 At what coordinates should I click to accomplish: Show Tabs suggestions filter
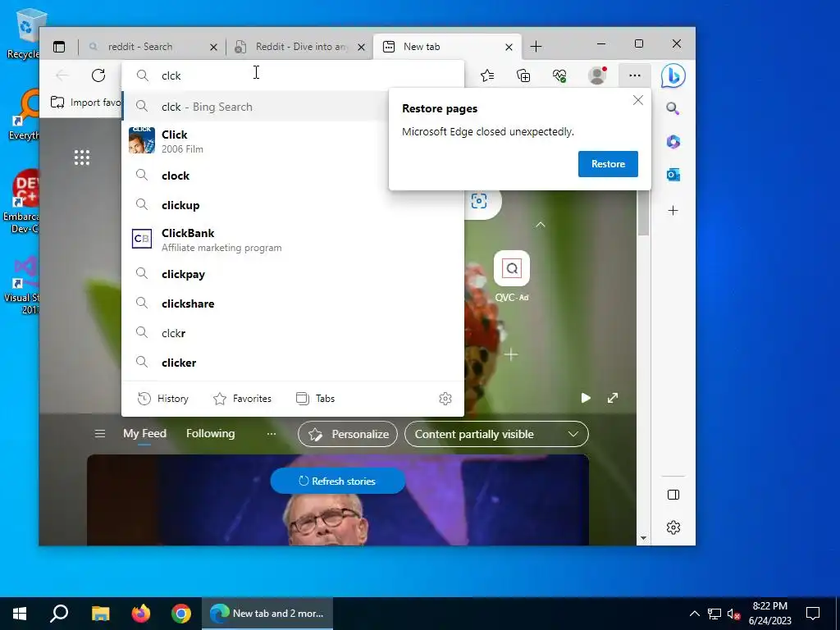coord(316,399)
